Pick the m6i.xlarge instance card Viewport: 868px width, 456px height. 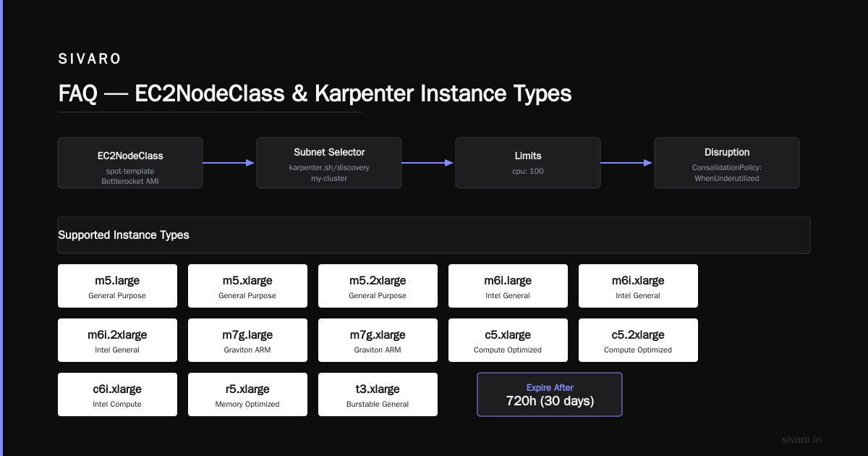click(638, 286)
